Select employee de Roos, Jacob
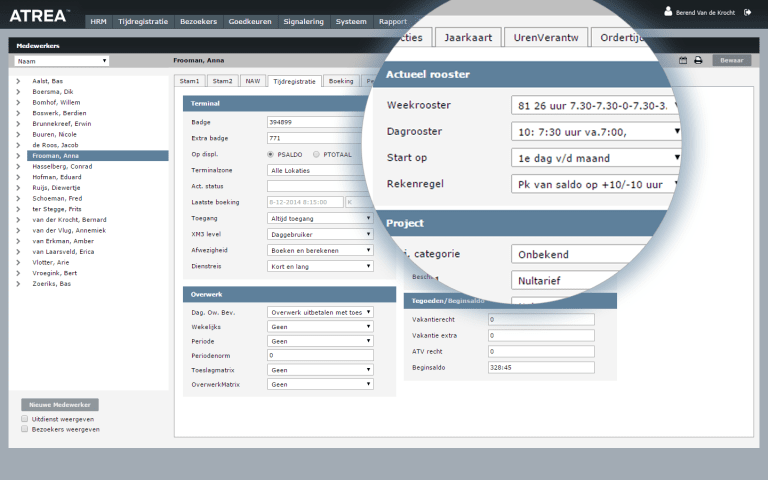This screenshot has width=768, height=480. pos(55,145)
